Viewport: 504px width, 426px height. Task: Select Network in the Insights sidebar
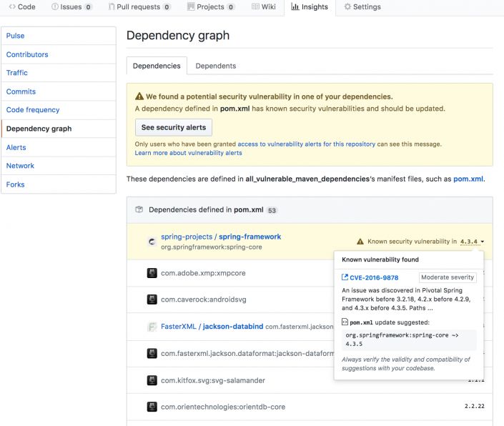pyautogui.click(x=20, y=166)
